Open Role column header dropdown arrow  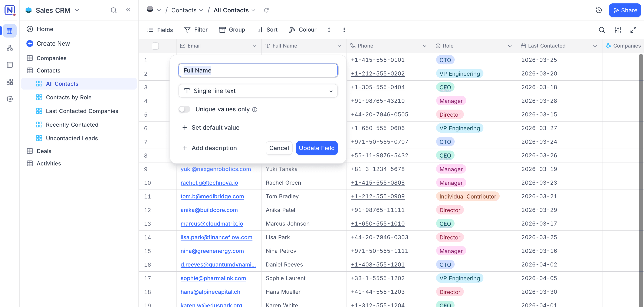(510, 46)
